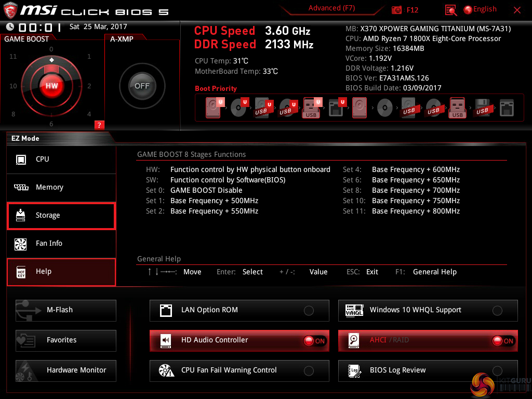Click the VCore 1.192V reading

[368, 58]
